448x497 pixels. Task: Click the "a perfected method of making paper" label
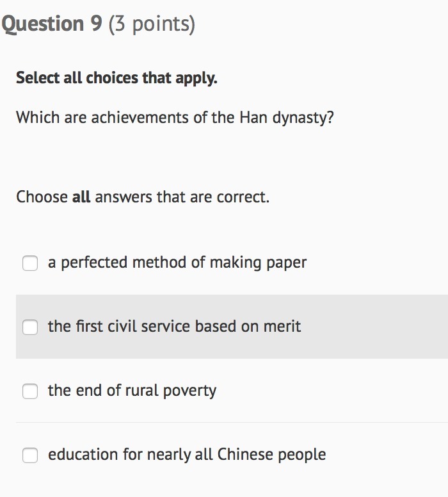(177, 263)
